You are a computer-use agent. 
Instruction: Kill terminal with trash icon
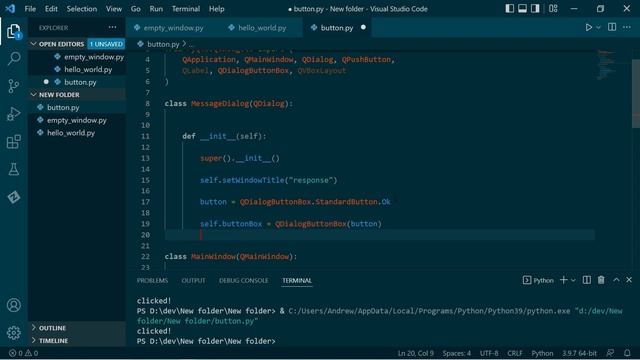coord(601,280)
